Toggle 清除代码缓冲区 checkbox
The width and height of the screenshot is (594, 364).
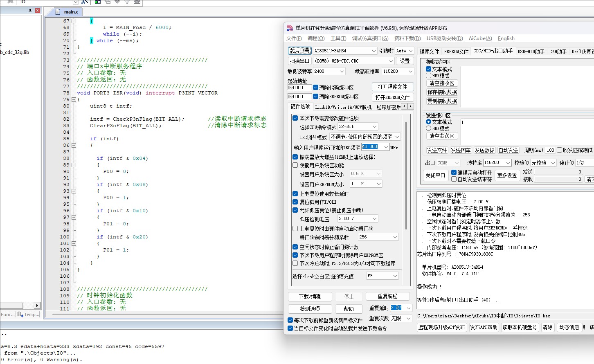point(315,88)
